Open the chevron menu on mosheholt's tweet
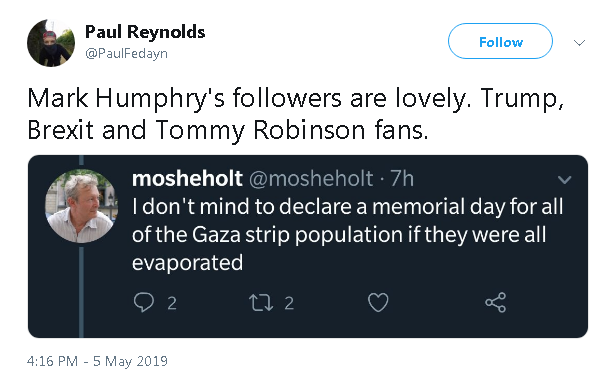This screenshot has width=612, height=380. pos(564,179)
